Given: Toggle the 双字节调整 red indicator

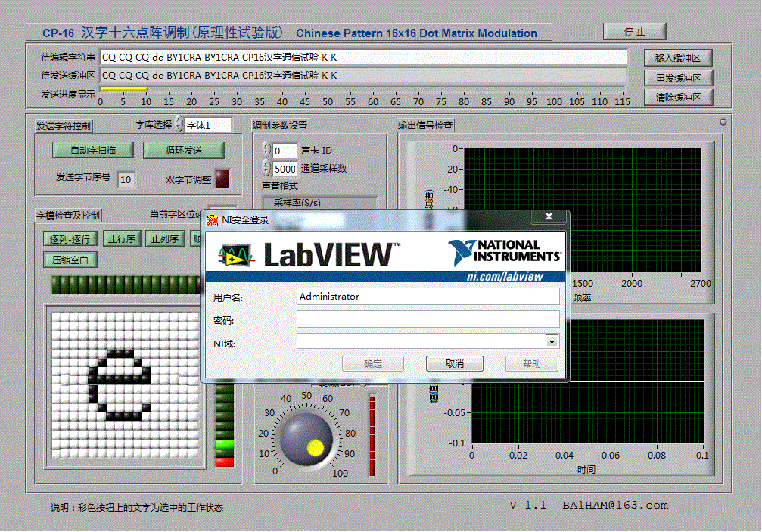Looking at the screenshot, I should (222, 179).
